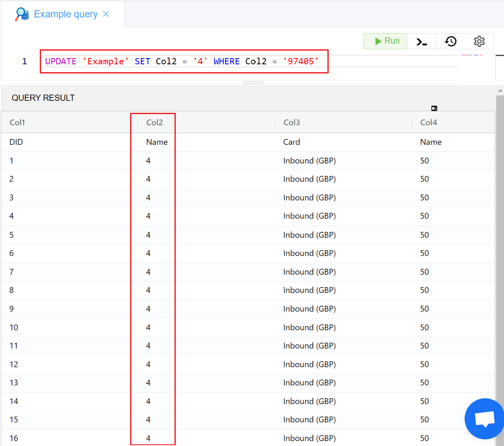Sort by the Col2 column header
The width and height of the screenshot is (504, 446).
[155, 122]
